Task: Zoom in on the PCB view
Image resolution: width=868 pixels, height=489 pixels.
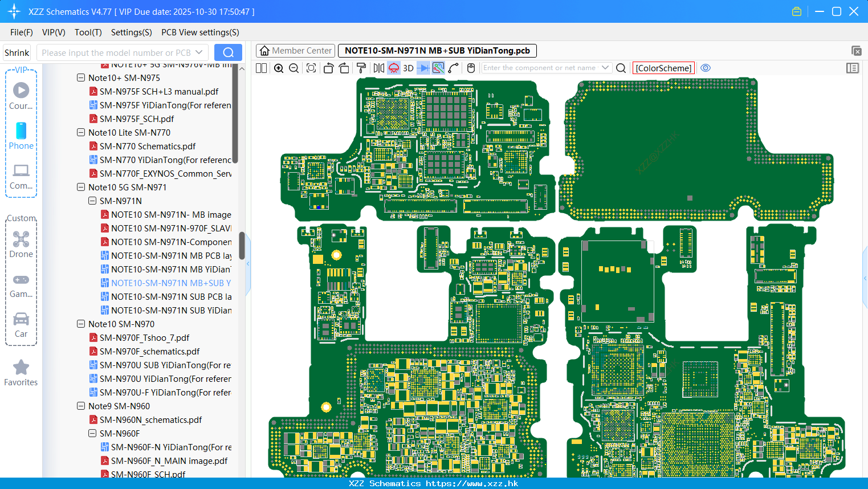Action: (279, 68)
